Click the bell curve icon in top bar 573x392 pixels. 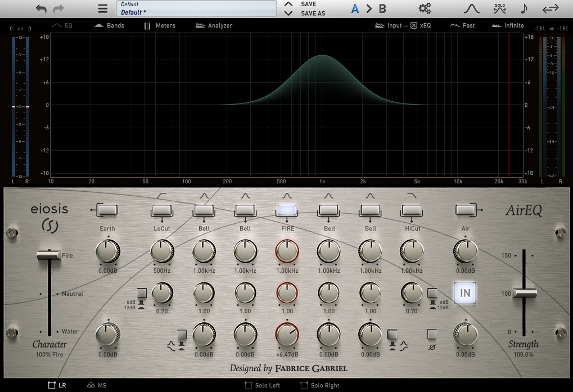click(471, 8)
